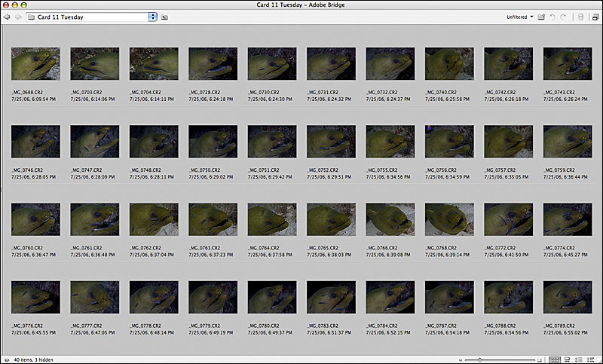Click the Go Up folder icon
603x364 pixels.
tap(164, 17)
